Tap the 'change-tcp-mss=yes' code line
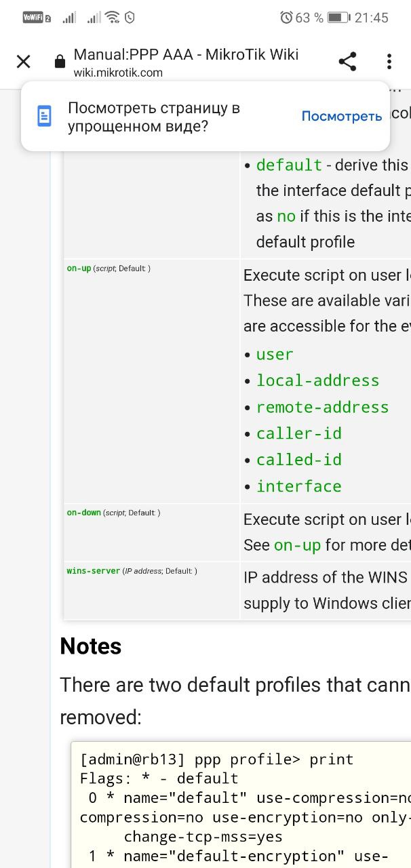Screen dimensions: 411x868 pyautogui.click(x=203, y=837)
